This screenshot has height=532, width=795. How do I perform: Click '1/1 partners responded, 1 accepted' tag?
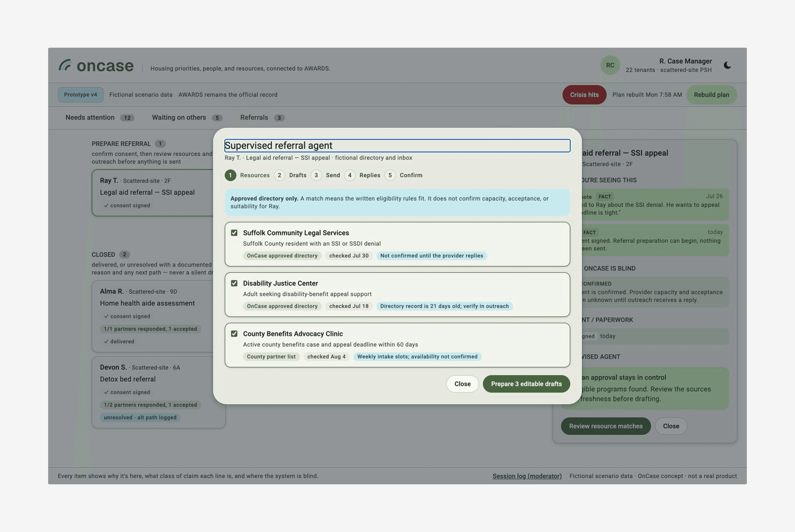coord(150,329)
